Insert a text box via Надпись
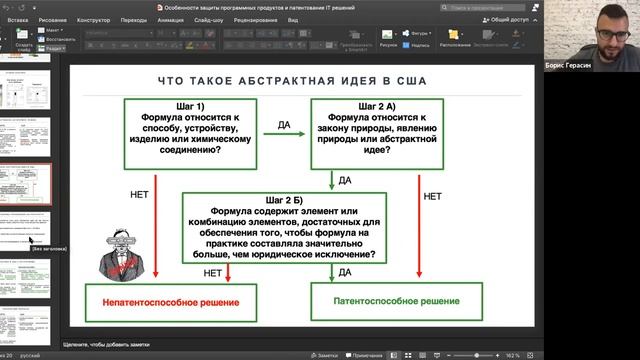 pos(416,45)
